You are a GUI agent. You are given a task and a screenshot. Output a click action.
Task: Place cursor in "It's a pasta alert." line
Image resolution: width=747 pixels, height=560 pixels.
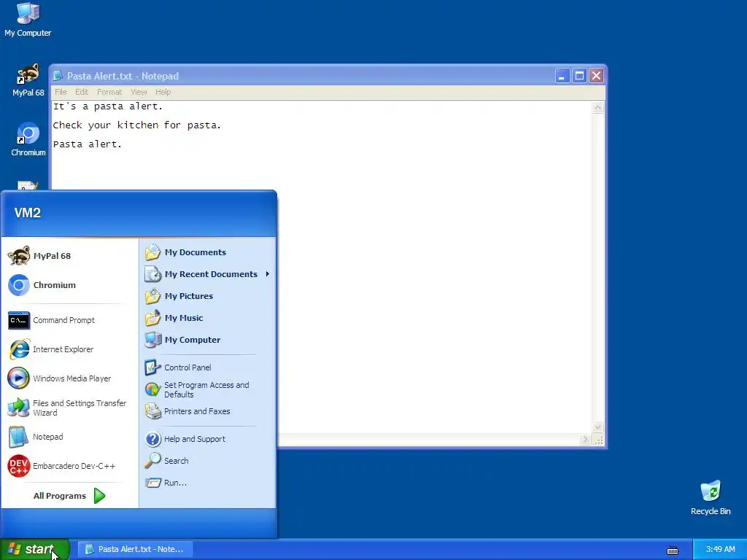[x=108, y=106]
